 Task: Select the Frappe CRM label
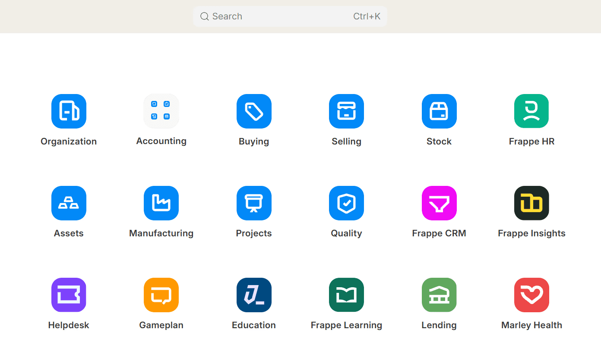[x=439, y=233]
